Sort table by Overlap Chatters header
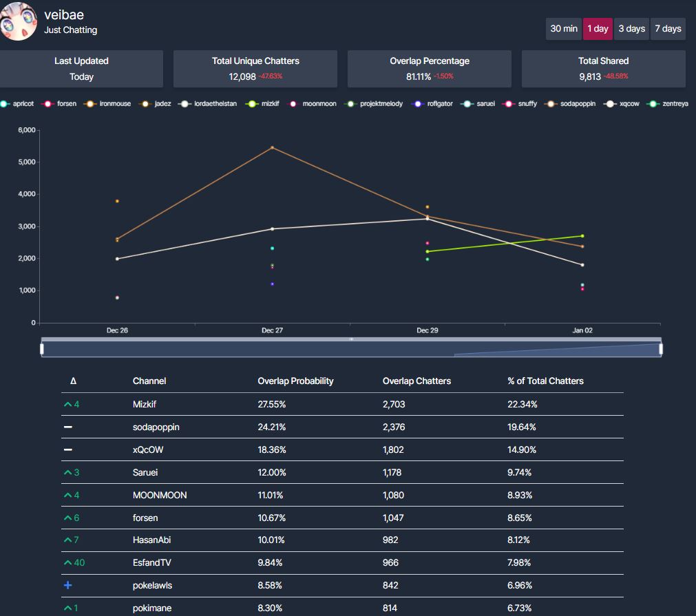 tap(416, 381)
